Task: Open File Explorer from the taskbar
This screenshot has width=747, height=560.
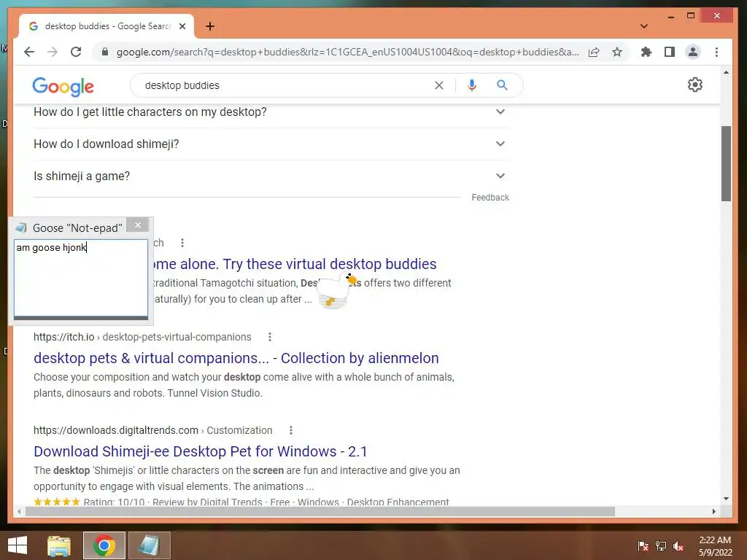Action: coord(59,545)
